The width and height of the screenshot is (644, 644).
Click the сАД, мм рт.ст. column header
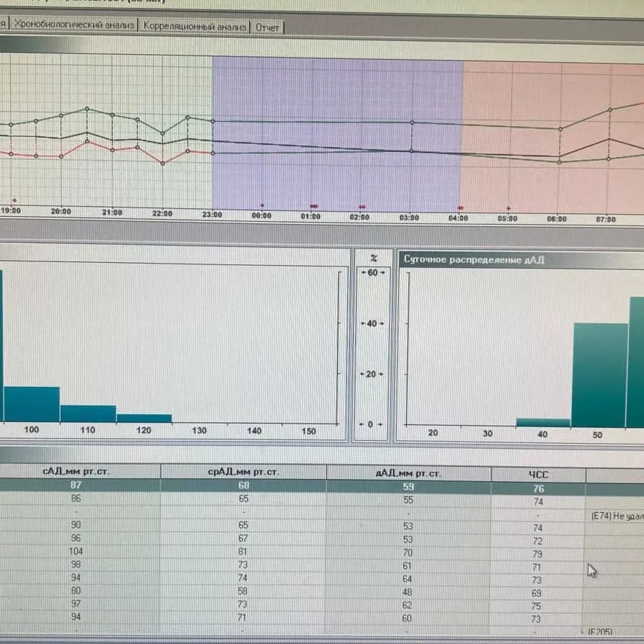point(76,472)
